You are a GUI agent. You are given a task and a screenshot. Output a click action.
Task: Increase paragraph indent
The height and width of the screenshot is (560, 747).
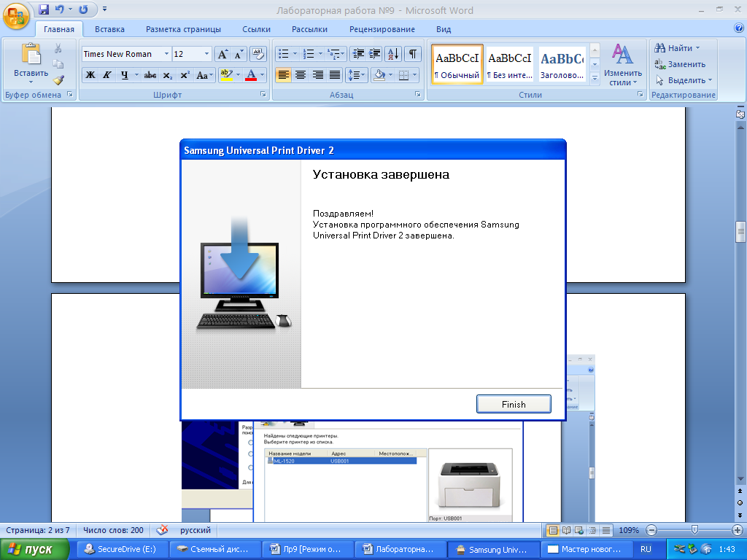375,54
